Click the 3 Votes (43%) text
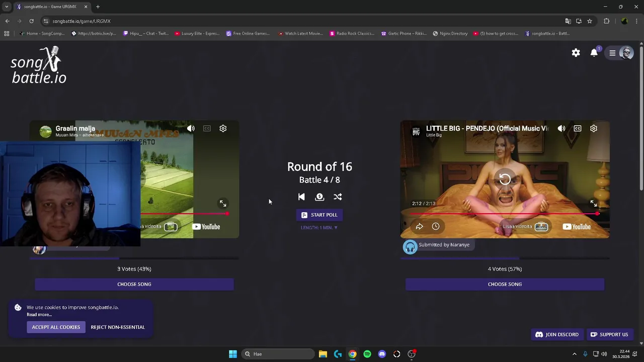Image resolution: width=644 pixels, height=362 pixels. (134, 269)
